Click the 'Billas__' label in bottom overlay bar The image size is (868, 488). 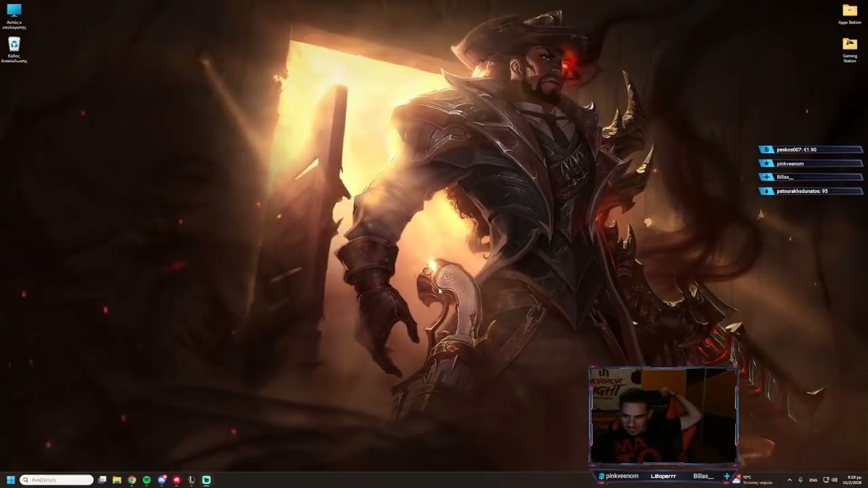pyautogui.click(x=703, y=476)
